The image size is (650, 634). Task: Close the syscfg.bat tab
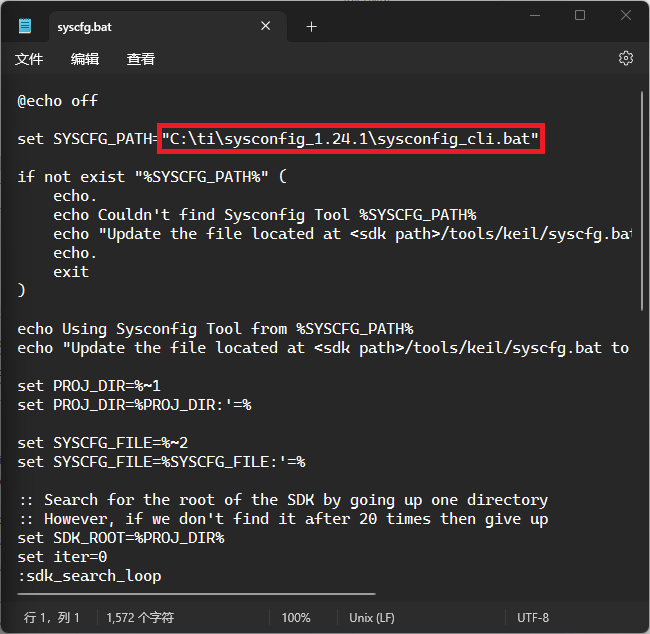point(266,26)
